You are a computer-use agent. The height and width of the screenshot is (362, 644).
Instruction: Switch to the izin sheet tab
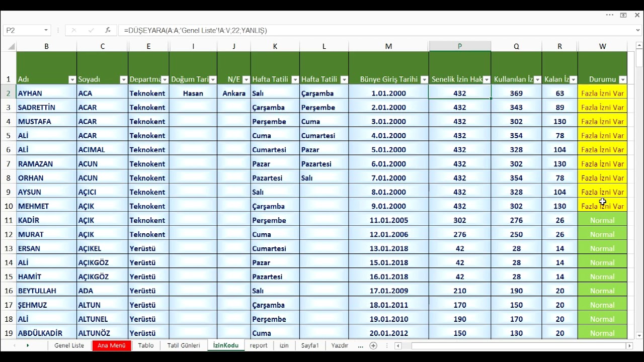click(x=284, y=345)
